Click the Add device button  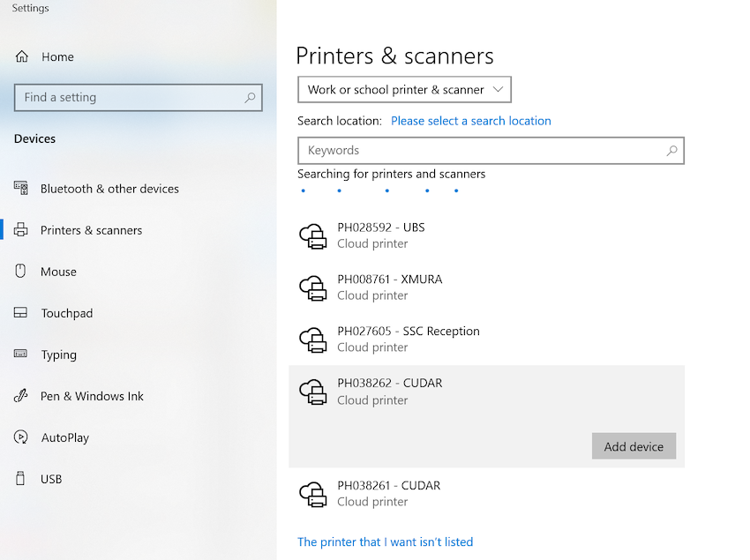click(634, 446)
